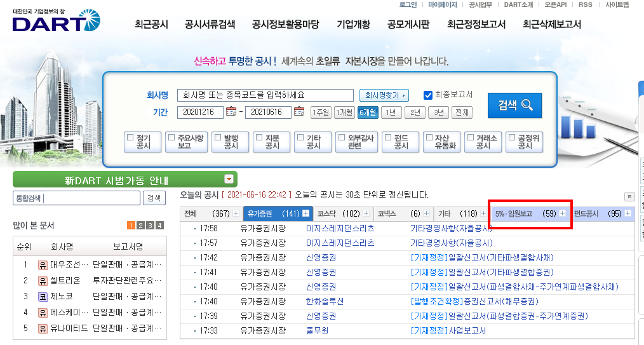The width and height of the screenshot is (644, 345).
Task: Open the 마이페이지 link
Action: (442, 4)
